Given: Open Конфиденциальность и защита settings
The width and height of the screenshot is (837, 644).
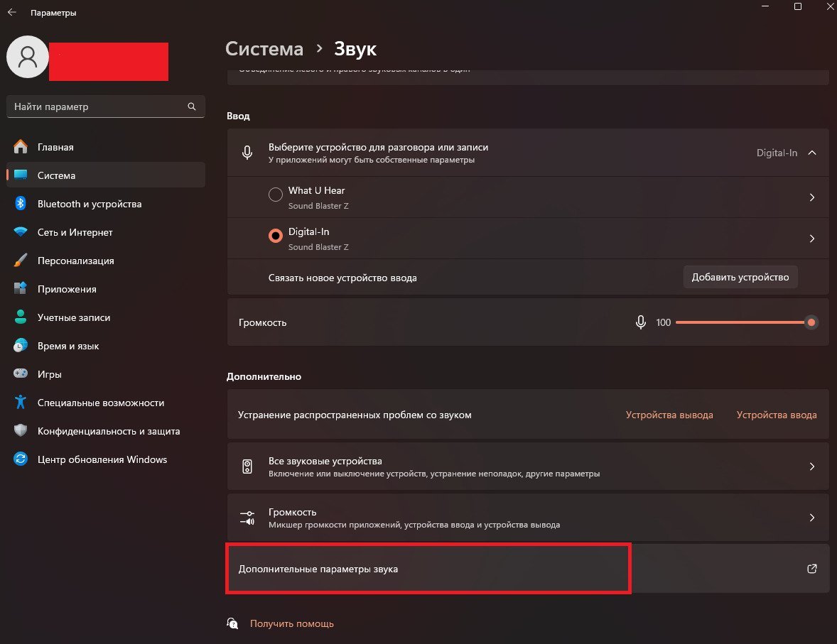Looking at the screenshot, I should (106, 431).
